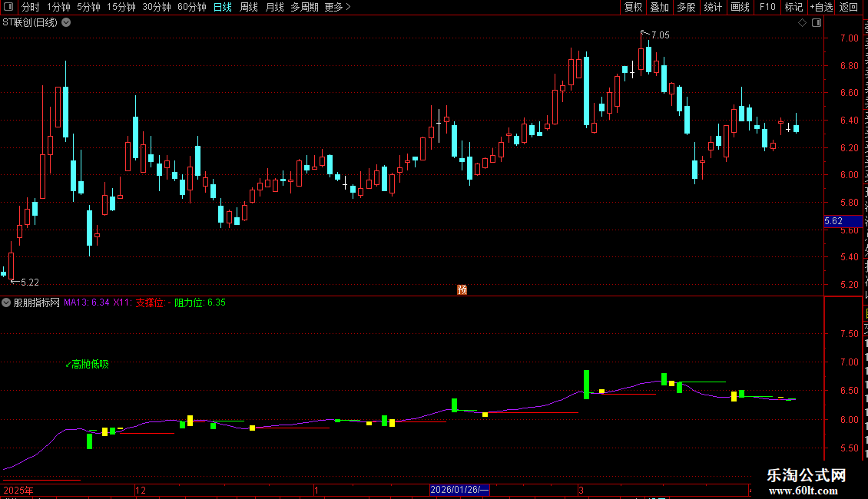Click 标记 mark button
The height and width of the screenshot is (499, 868).
793,7
